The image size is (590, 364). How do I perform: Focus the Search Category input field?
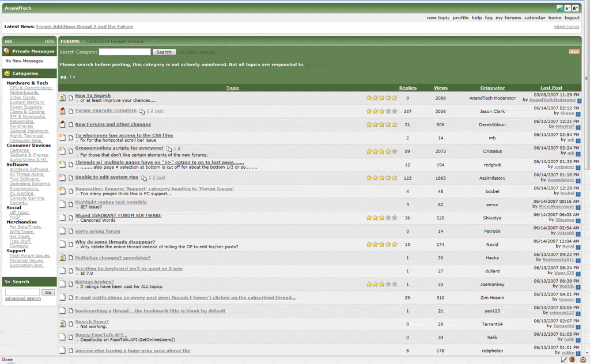tap(124, 52)
